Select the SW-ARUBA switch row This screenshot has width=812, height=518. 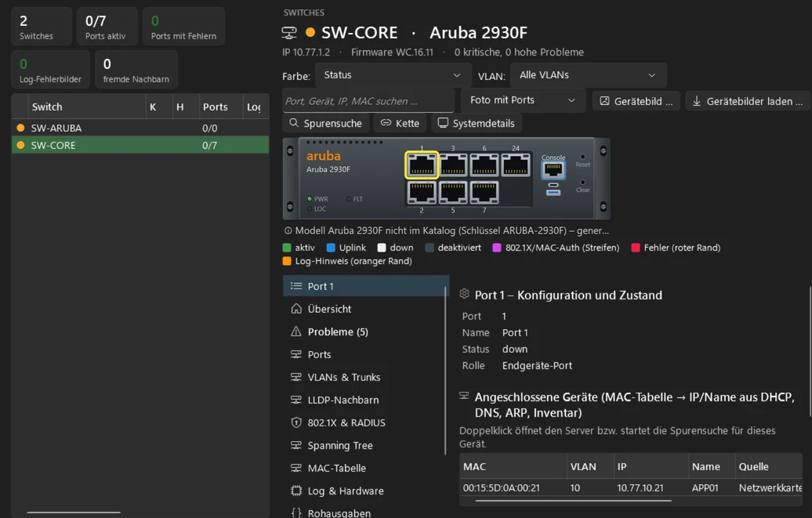point(140,128)
